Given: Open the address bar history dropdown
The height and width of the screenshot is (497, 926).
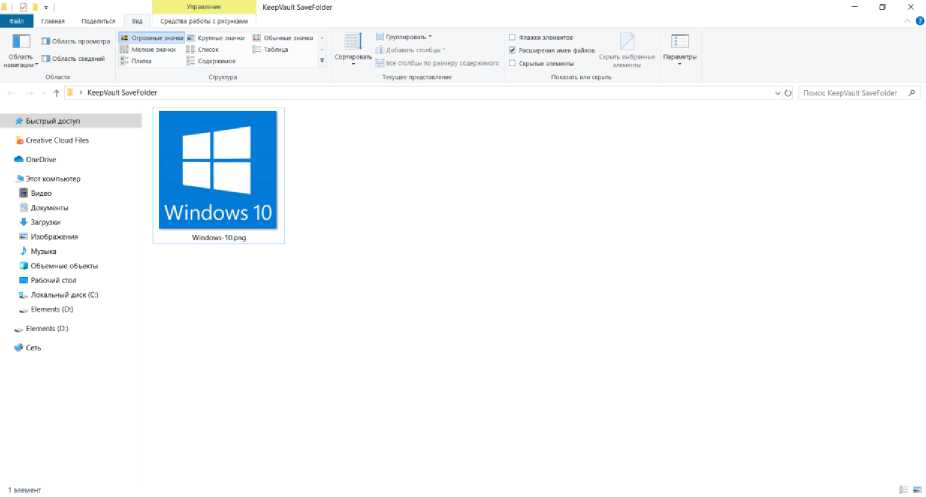Looking at the screenshot, I should pos(777,93).
